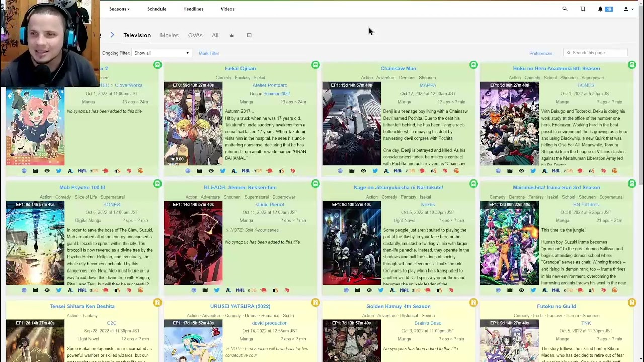The height and width of the screenshot is (362, 644).
Task: Open the user account menu
Action: tap(628, 9)
